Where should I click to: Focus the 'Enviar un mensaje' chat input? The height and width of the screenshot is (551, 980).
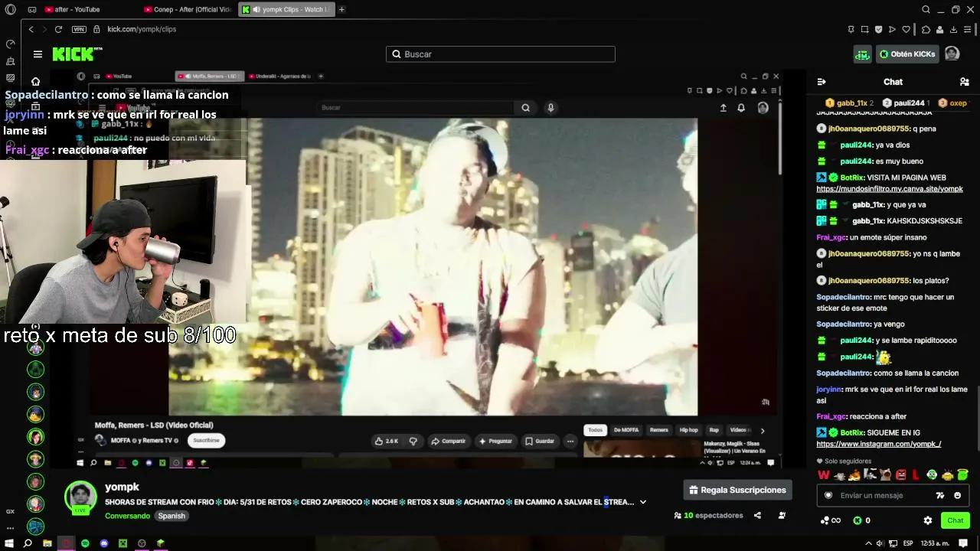(882, 495)
